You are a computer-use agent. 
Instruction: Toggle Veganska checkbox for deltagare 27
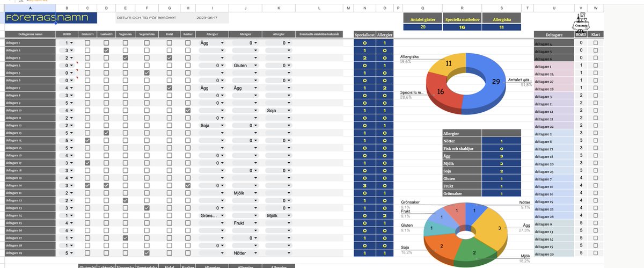point(125,238)
